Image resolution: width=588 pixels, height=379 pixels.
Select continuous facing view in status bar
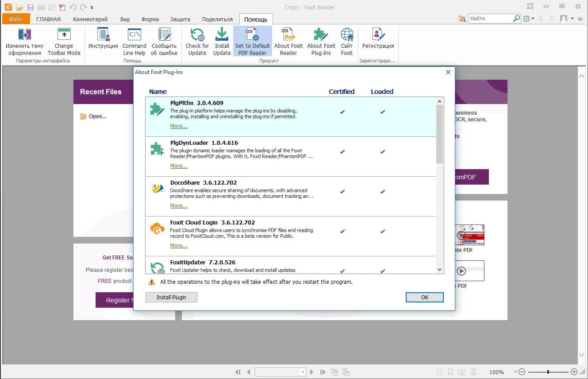coord(473,372)
